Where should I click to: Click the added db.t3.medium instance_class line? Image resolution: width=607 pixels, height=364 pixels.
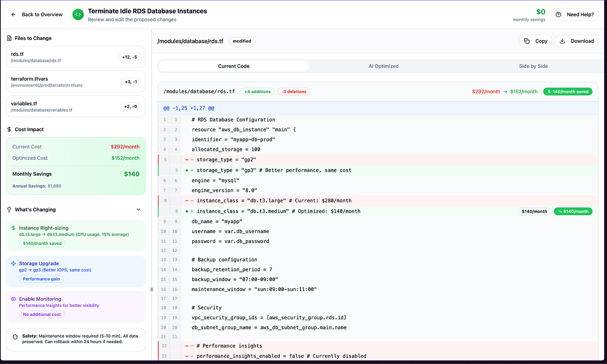[x=378, y=211]
